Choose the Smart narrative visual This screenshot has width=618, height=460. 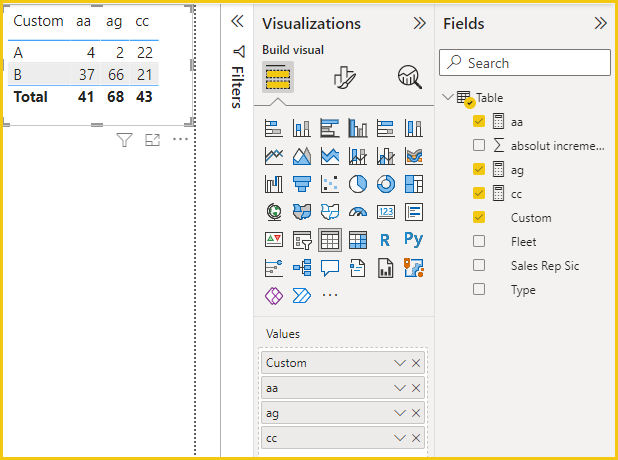[x=358, y=268]
